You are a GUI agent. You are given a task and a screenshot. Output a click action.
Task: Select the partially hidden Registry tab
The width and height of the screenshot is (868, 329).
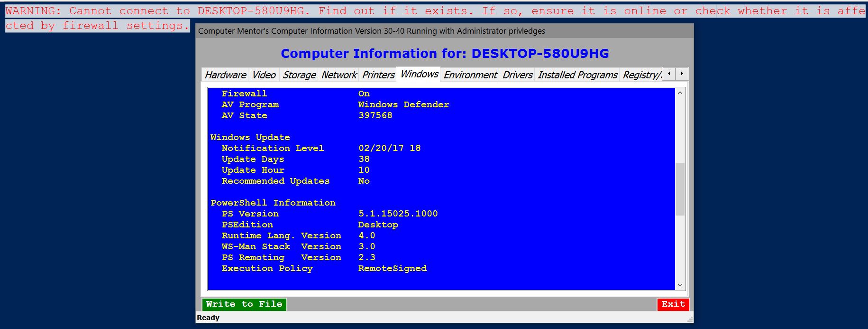[x=641, y=75]
